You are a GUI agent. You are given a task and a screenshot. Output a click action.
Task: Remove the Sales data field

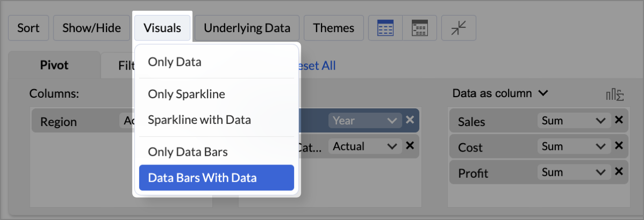(619, 121)
